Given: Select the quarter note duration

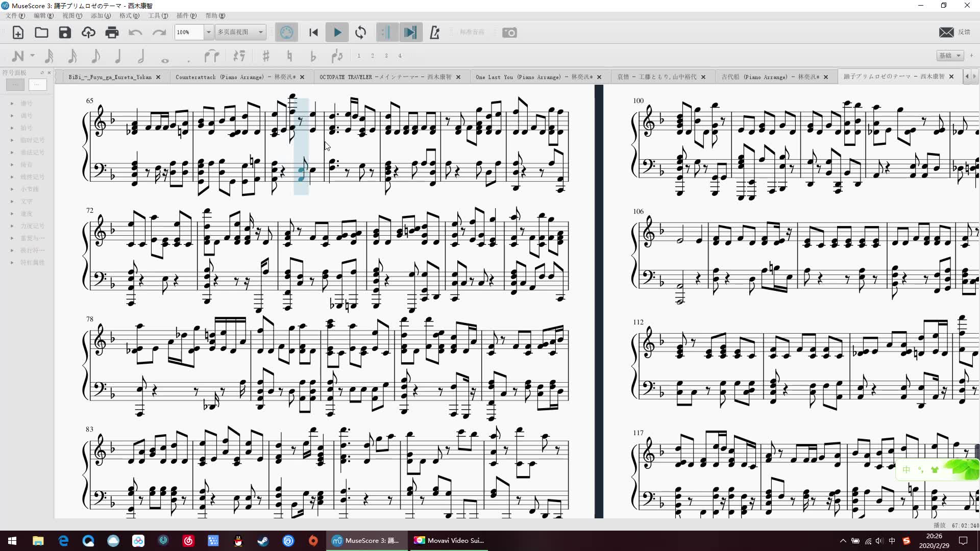Looking at the screenshot, I should [118, 56].
